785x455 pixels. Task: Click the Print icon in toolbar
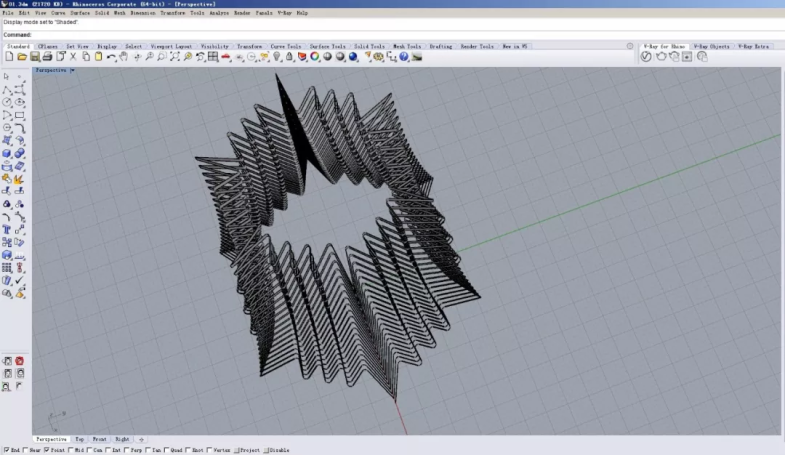click(x=48, y=57)
